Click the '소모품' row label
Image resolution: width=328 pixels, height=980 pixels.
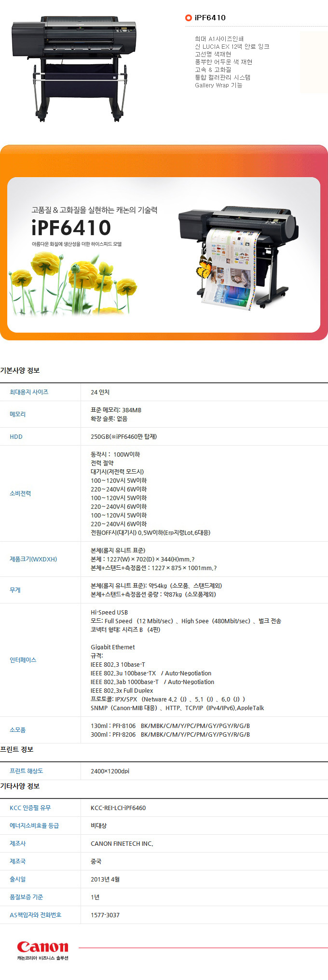[18, 730]
